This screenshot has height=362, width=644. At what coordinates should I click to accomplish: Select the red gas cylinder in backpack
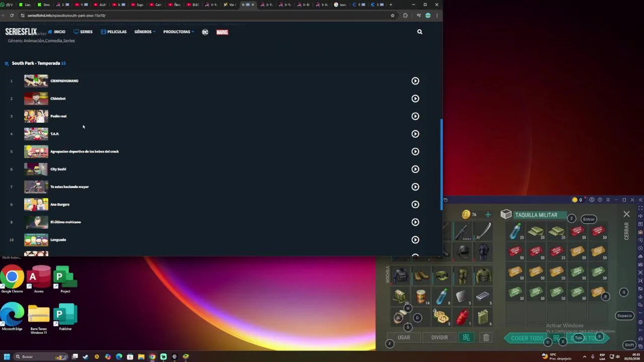pos(462,317)
